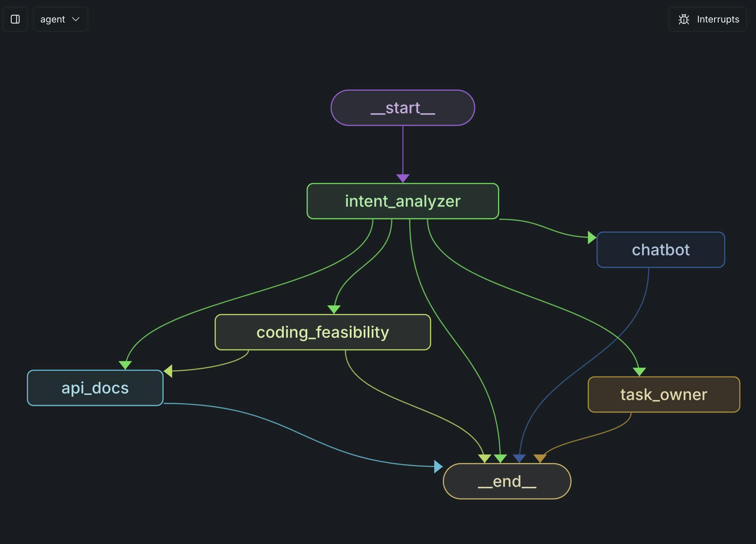Select the coding_feasibility node
This screenshot has width=756, height=544.
coord(323,332)
